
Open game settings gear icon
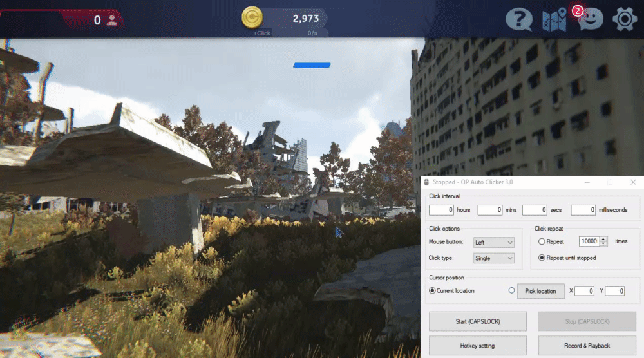pos(625,19)
